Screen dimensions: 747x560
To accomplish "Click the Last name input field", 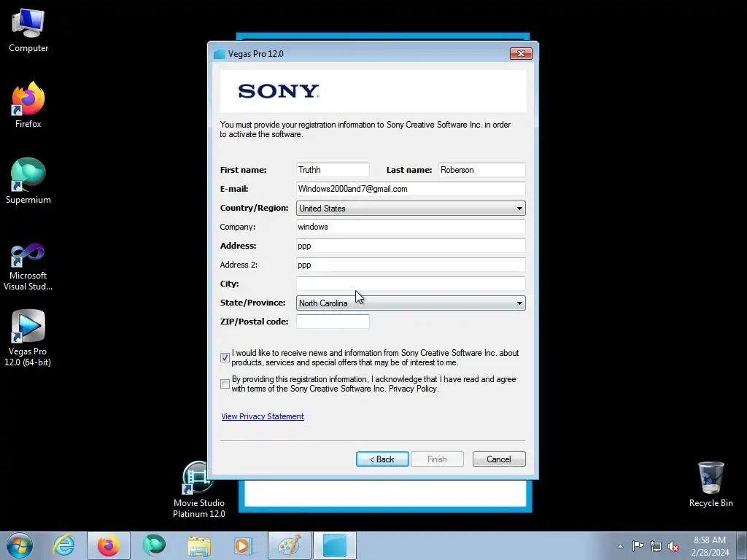I will (x=481, y=170).
